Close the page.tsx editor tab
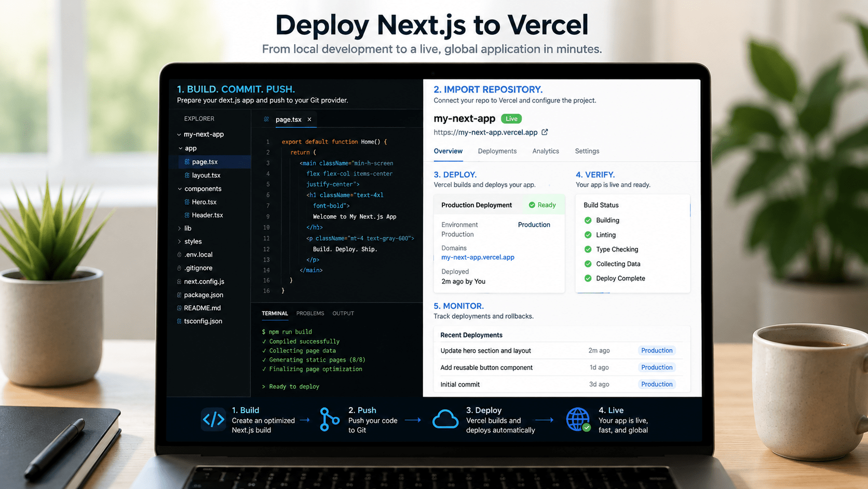The height and width of the screenshot is (489, 868). click(309, 120)
